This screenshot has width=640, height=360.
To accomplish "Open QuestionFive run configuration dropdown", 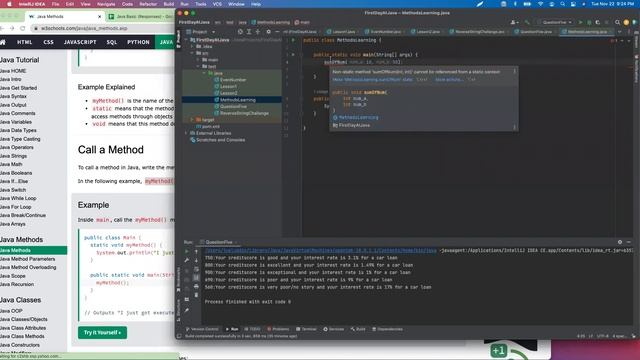I will (557, 22).
